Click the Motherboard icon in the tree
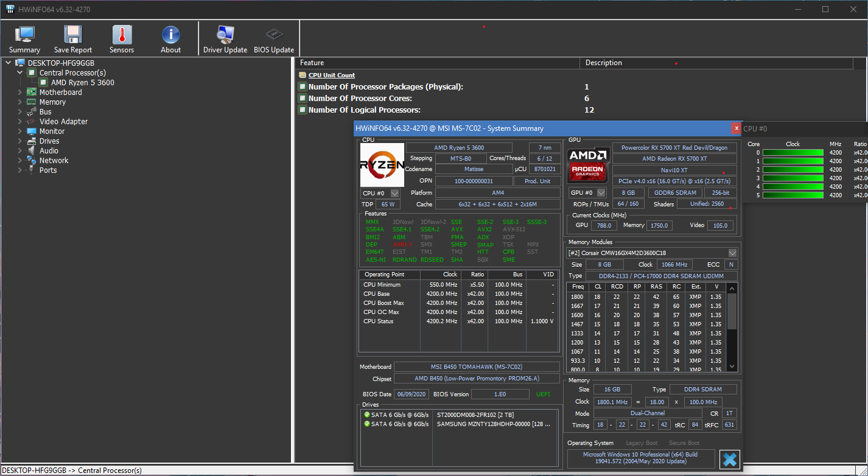 (x=32, y=92)
